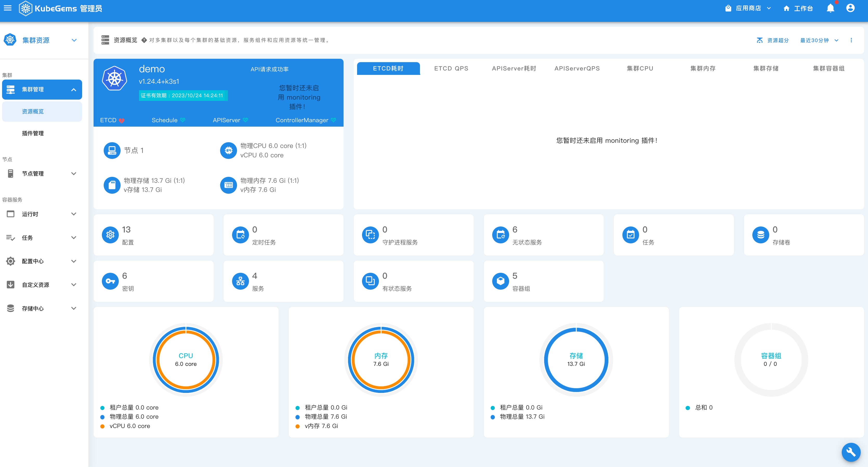Expand the 任务 sidebar section
Viewport: 868px width, 467px height.
coord(74,238)
